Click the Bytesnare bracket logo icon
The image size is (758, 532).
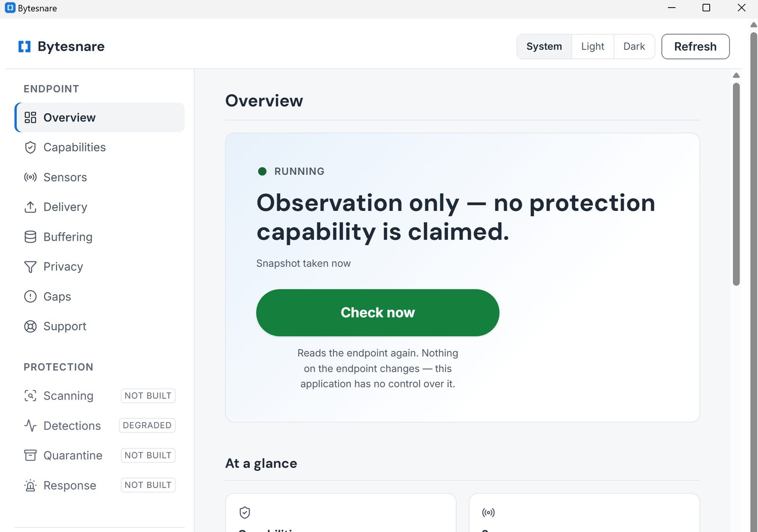click(25, 46)
